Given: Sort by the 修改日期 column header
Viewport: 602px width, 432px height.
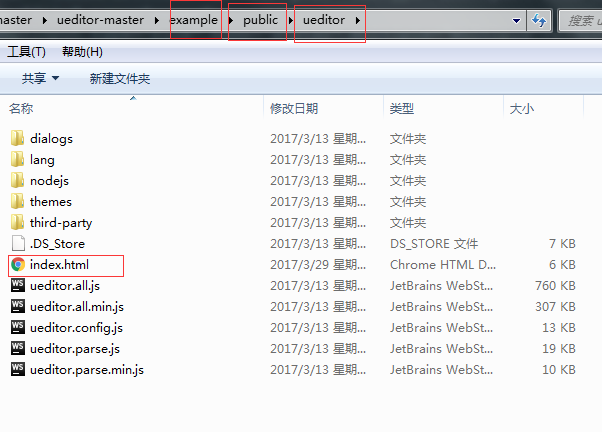Looking at the screenshot, I should 324,109.
